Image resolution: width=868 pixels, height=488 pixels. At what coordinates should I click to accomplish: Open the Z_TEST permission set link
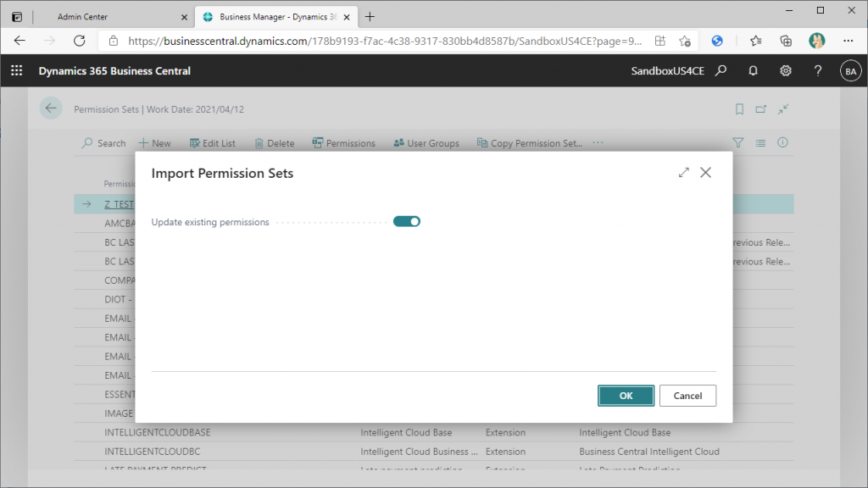point(119,204)
